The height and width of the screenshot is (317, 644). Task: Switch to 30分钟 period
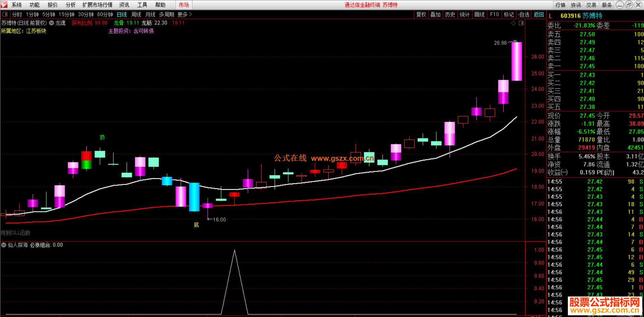86,14
